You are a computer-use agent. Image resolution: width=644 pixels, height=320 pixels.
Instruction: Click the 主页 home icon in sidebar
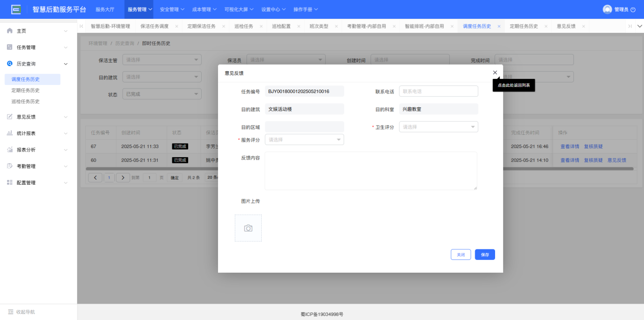point(10,31)
